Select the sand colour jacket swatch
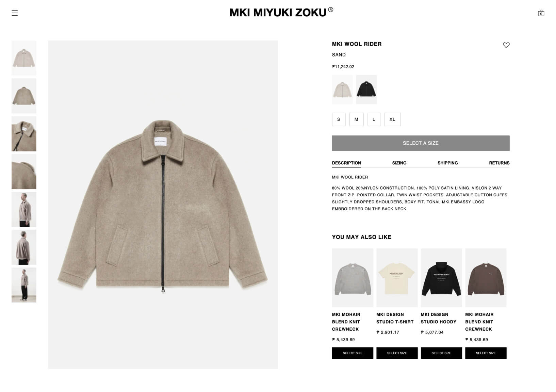 click(x=342, y=89)
